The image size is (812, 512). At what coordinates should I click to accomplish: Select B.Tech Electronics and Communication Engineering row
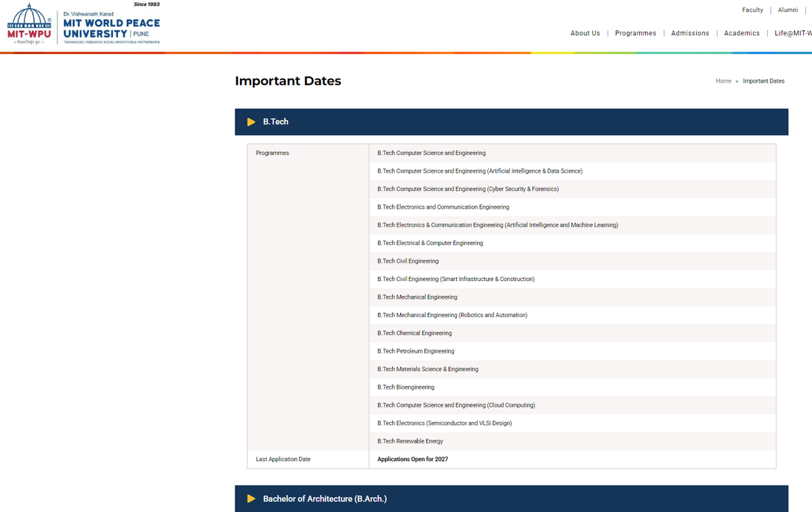[x=573, y=207]
